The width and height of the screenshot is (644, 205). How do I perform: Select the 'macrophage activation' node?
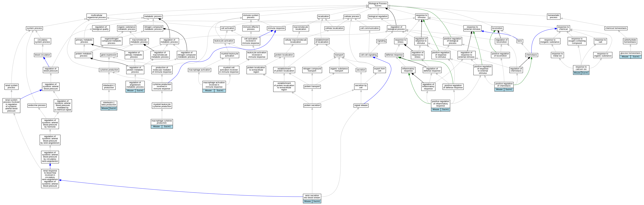click(x=199, y=70)
